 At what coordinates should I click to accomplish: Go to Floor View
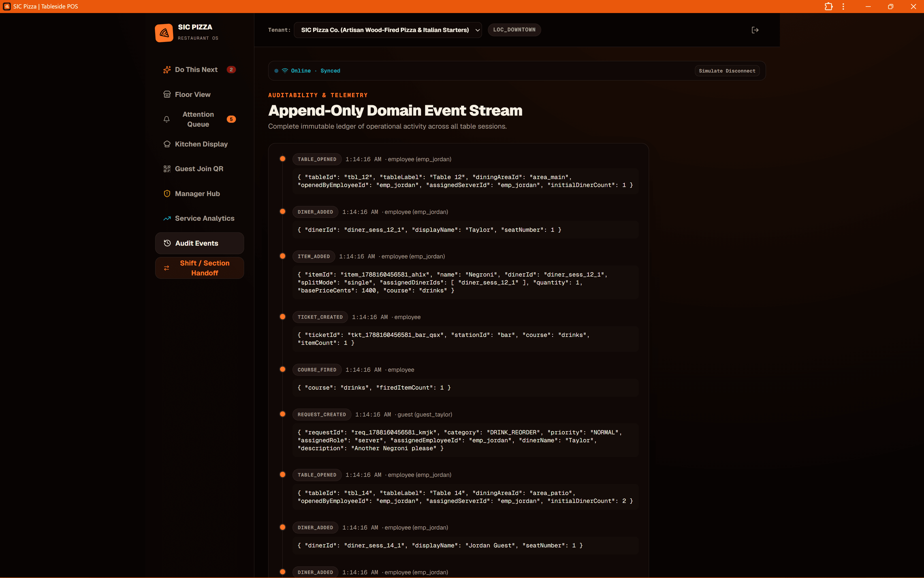point(199,94)
